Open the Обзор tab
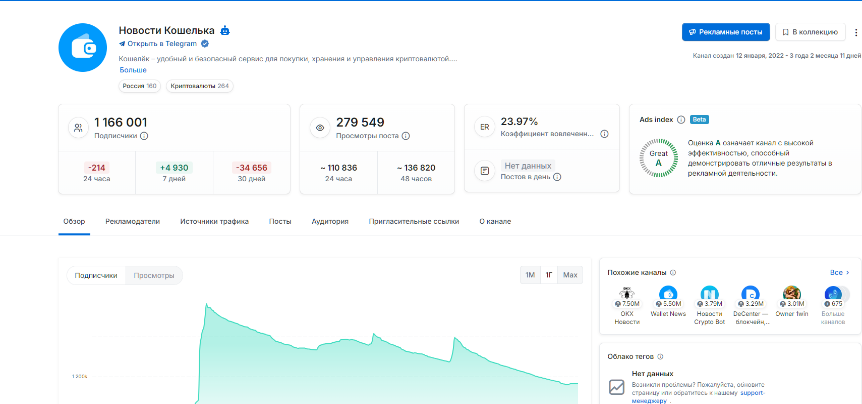862x404 pixels. [x=74, y=222]
